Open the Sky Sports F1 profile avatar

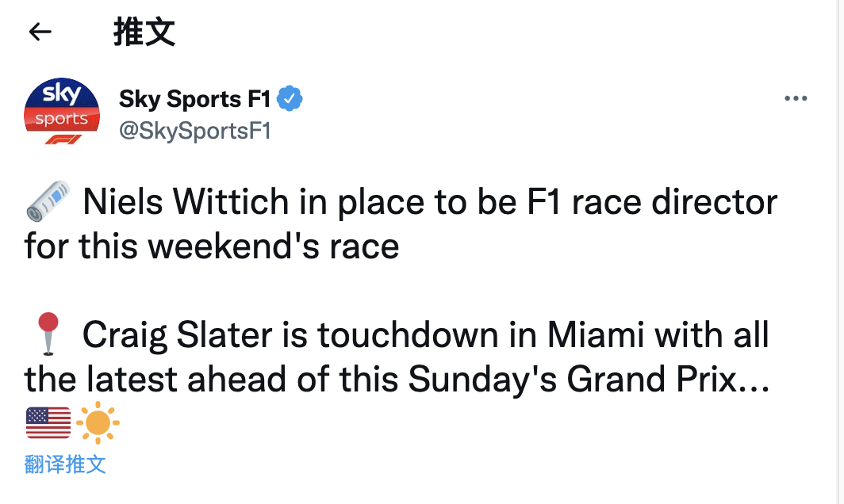[x=62, y=112]
